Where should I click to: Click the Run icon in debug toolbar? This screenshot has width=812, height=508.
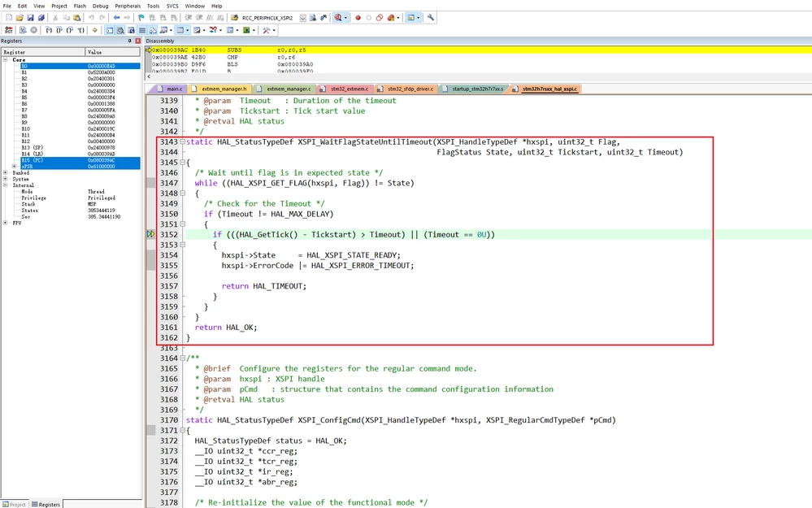(x=24, y=30)
